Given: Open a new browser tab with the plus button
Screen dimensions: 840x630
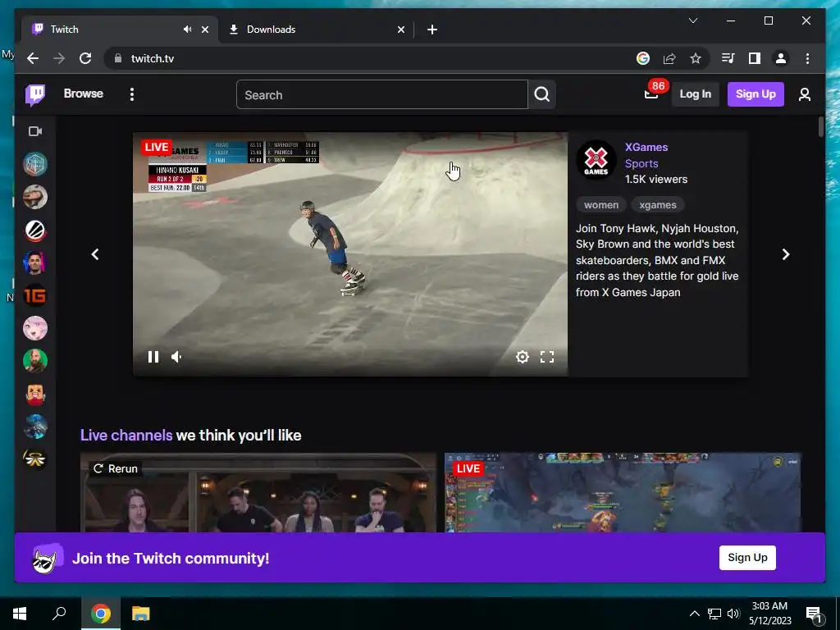Looking at the screenshot, I should 432,30.
